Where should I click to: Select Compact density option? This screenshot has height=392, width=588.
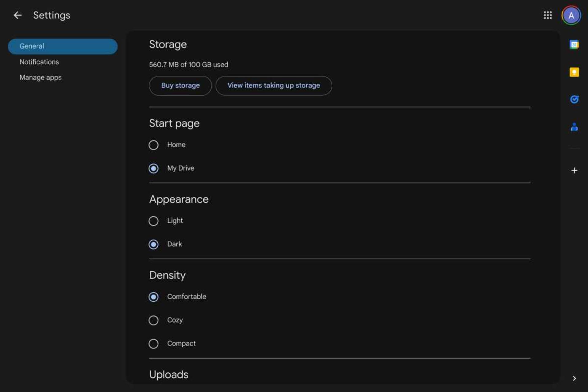click(x=153, y=343)
